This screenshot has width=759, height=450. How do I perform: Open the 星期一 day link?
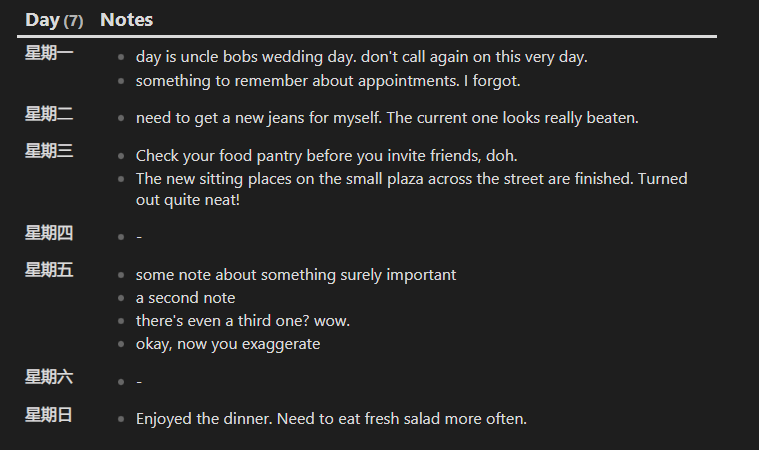click(49, 53)
